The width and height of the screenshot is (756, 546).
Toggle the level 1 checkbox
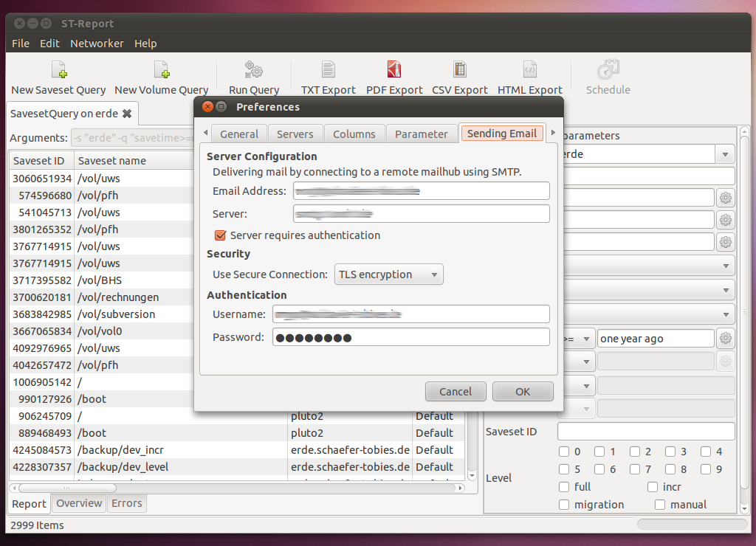[599, 452]
